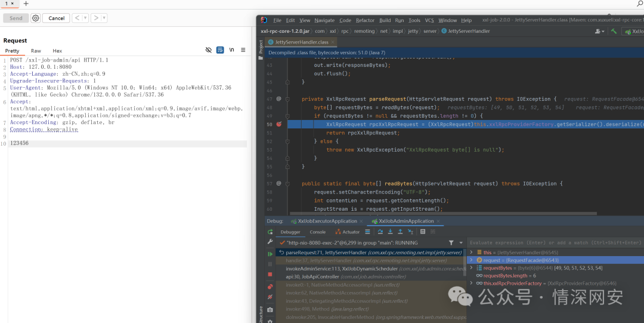This screenshot has height=323, width=644.
Task: Click the fold marker on line 45
Action: point(288,82)
